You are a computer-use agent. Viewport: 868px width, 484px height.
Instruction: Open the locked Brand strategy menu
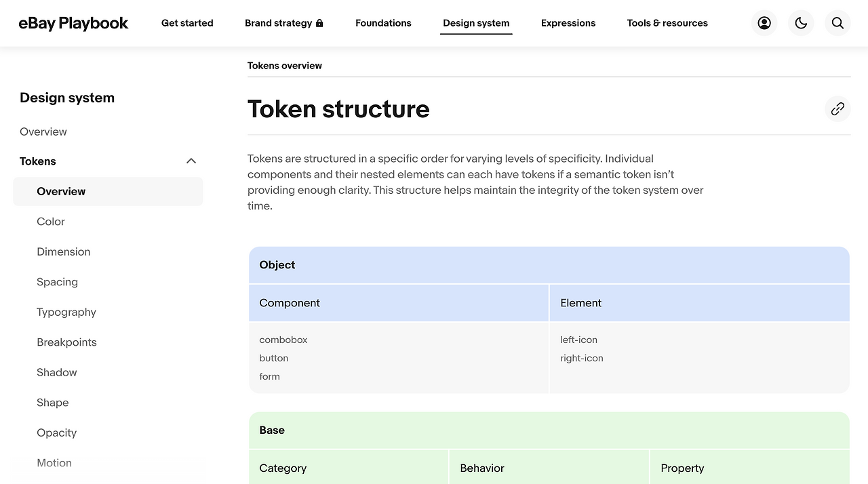coord(283,23)
